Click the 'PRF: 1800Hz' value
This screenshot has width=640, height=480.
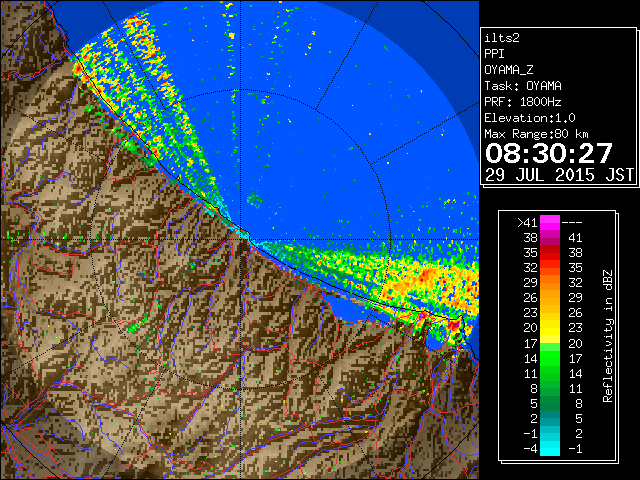click(523, 102)
